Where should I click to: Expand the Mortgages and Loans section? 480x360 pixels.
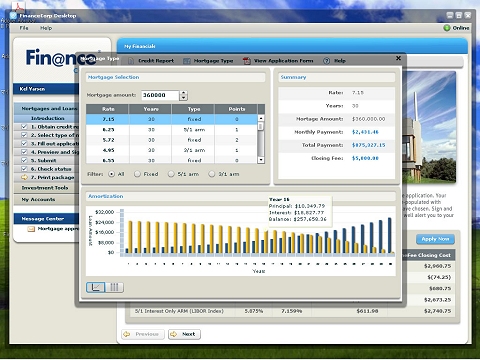47,108
